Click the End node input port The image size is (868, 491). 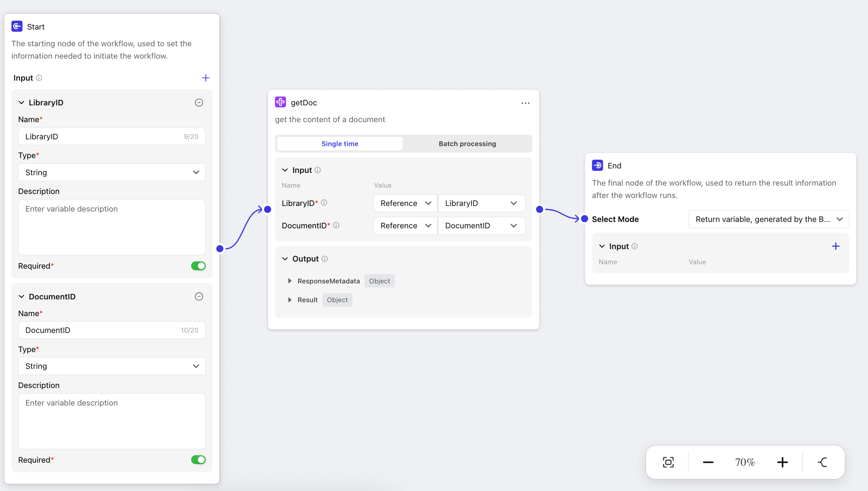[585, 219]
